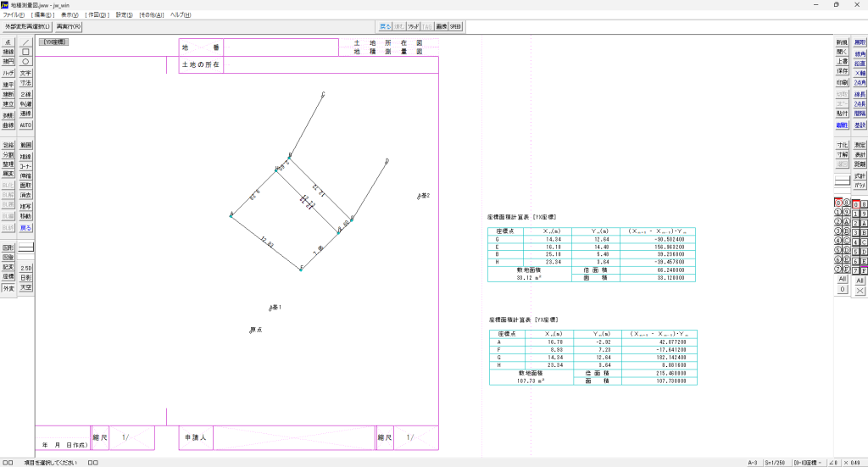Toggle layer group F square button
This screenshot has width=868, height=467.
[x=864, y=270]
